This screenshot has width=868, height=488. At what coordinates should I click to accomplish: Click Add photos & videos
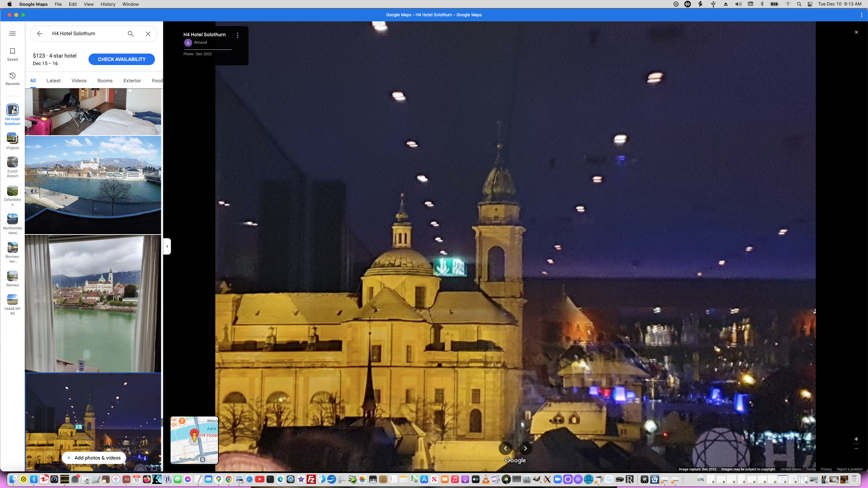pyautogui.click(x=94, y=457)
